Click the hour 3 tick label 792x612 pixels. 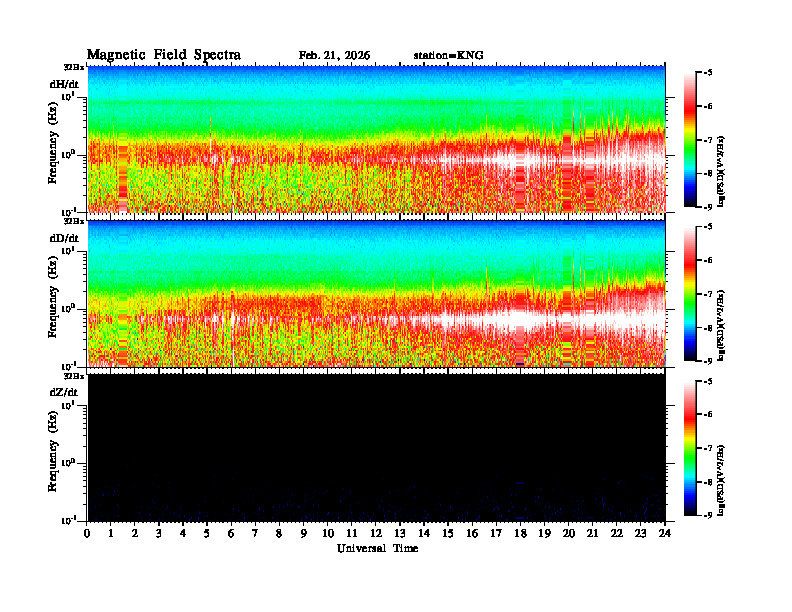[159, 533]
